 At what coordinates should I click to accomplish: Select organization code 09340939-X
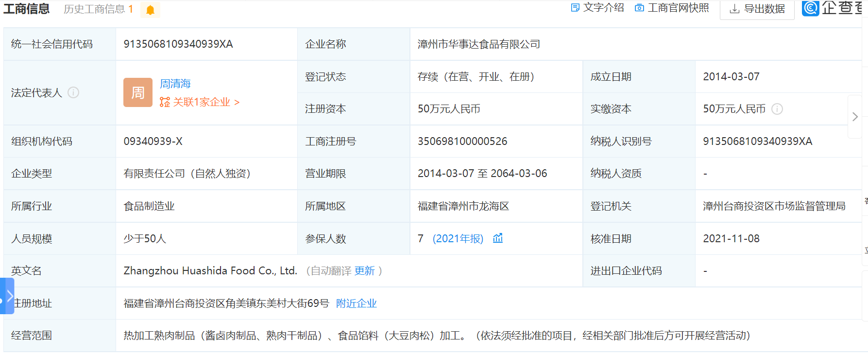(153, 142)
